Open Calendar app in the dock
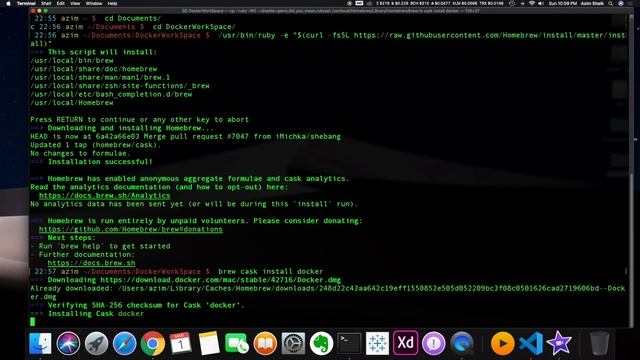640x360 pixels. click(180, 343)
